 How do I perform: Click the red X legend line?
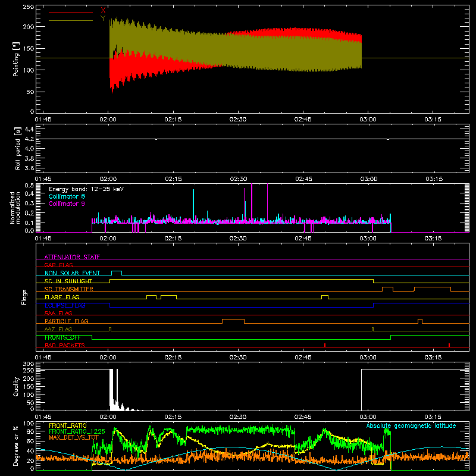coord(71,12)
